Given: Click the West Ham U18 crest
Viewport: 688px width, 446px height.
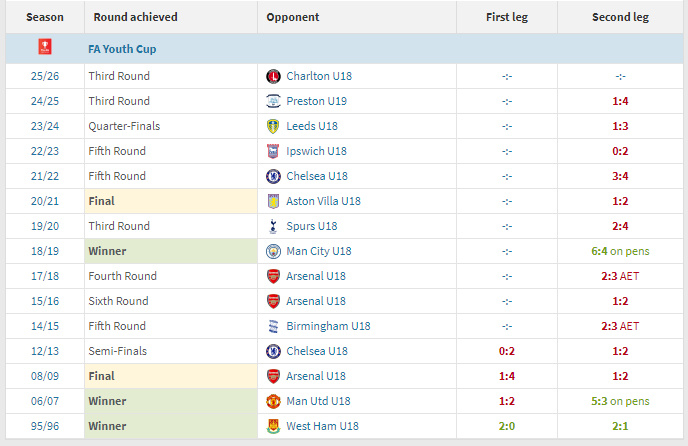Looking at the screenshot, I should pos(273,426).
